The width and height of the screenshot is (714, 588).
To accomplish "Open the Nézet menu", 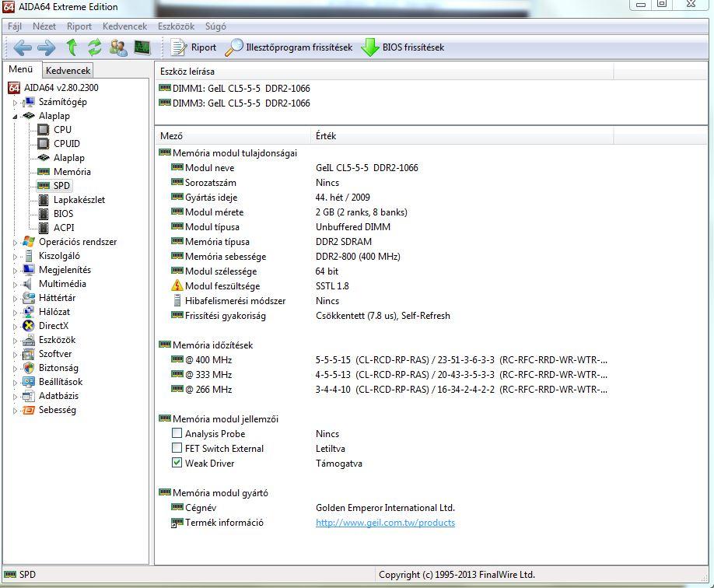I will coord(44,26).
